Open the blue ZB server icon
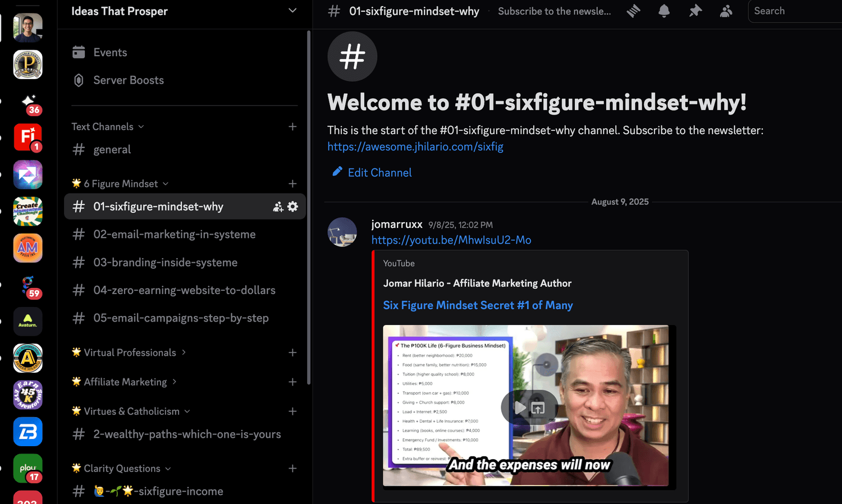 pyautogui.click(x=28, y=432)
